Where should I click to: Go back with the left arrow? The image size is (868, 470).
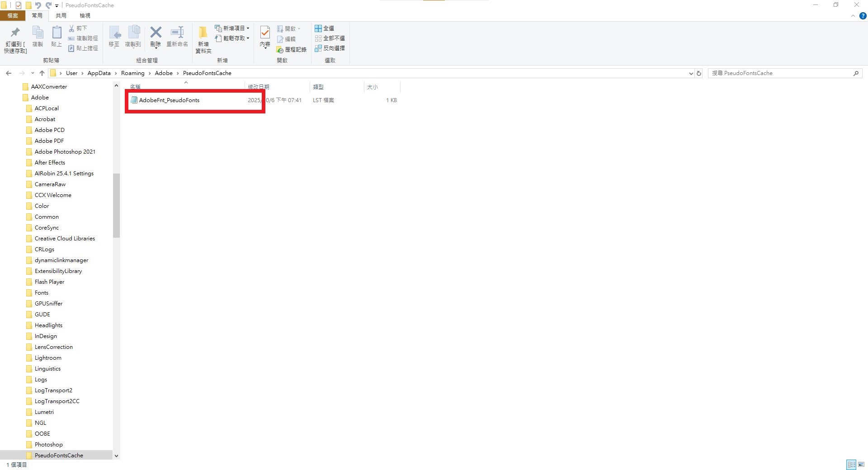(9, 73)
